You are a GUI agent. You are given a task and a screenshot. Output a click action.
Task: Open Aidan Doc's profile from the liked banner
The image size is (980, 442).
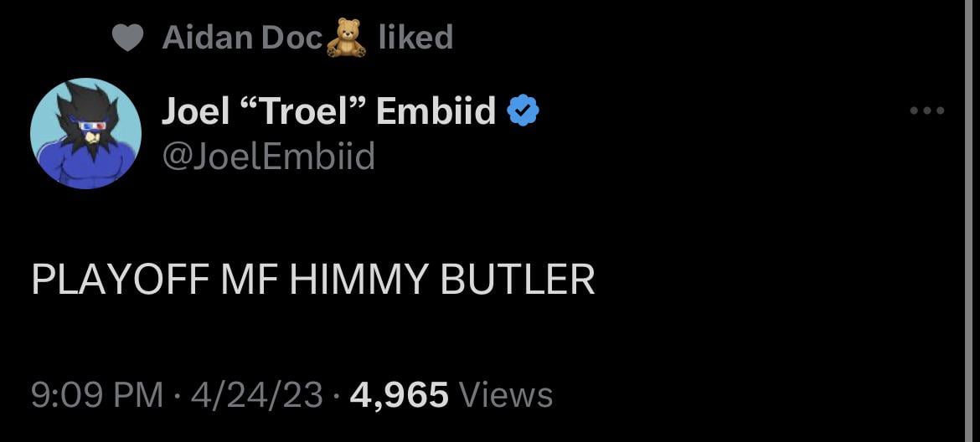242,38
